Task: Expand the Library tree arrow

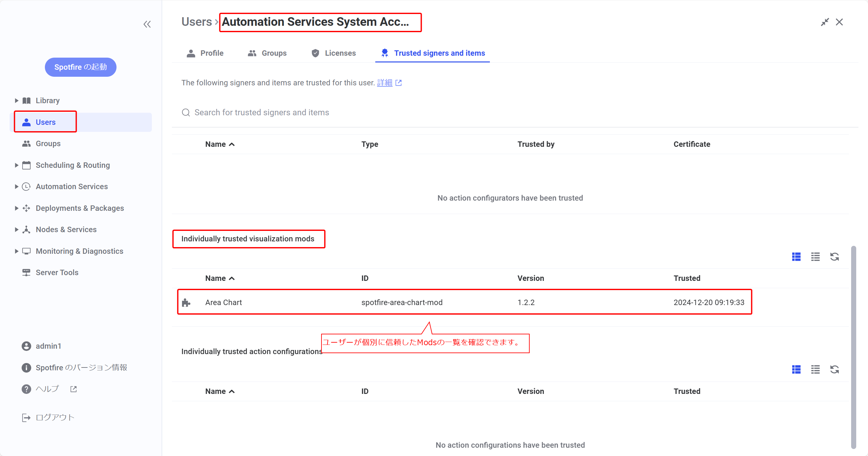Action: 16,100
